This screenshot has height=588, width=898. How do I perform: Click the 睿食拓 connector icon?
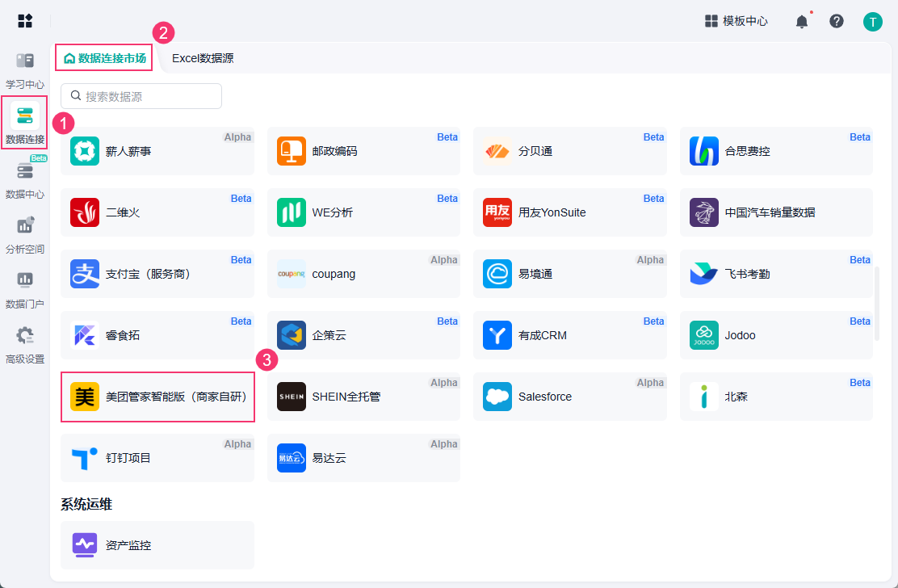85,335
